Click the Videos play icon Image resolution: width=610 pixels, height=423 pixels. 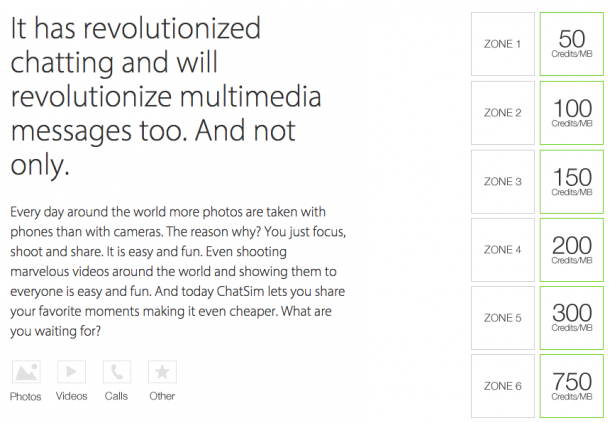[71, 372]
